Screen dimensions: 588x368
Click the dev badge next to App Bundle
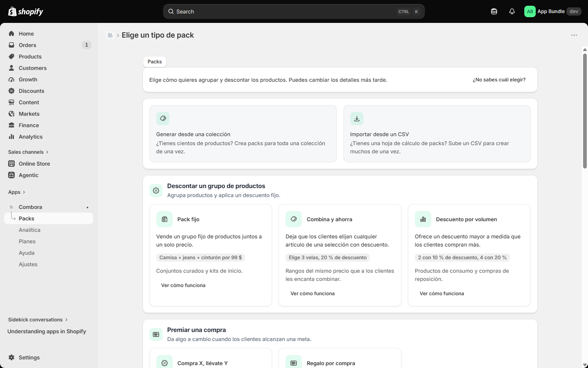coord(574,11)
